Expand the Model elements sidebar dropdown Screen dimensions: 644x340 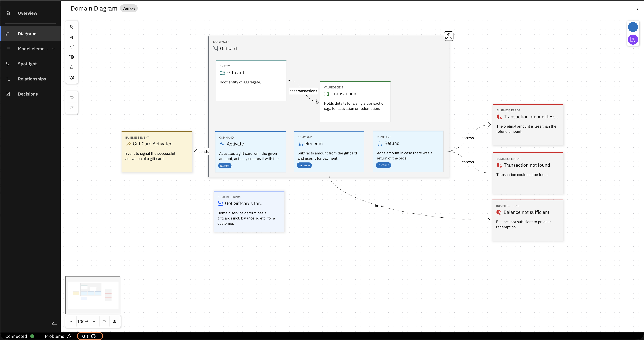click(x=53, y=49)
